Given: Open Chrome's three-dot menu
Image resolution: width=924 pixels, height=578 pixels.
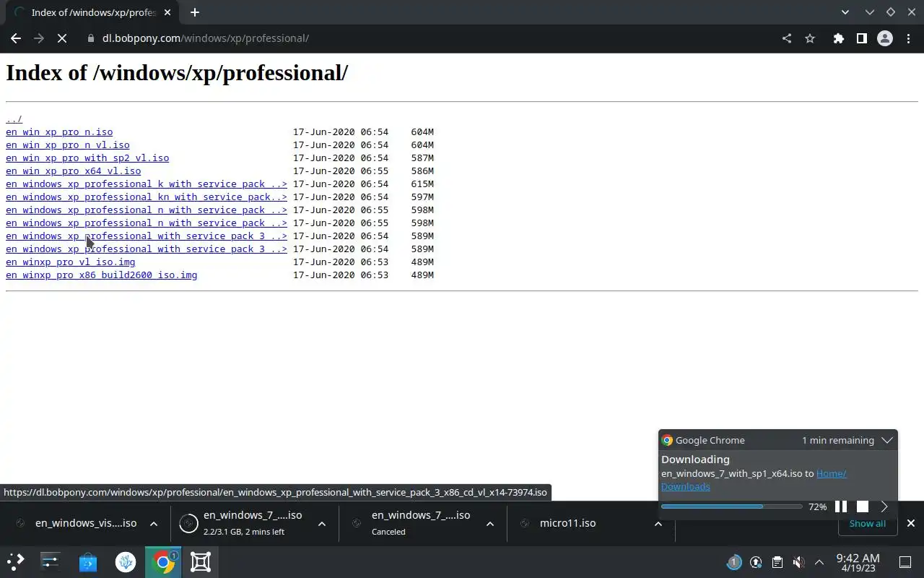Looking at the screenshot, I should (908, 38).
